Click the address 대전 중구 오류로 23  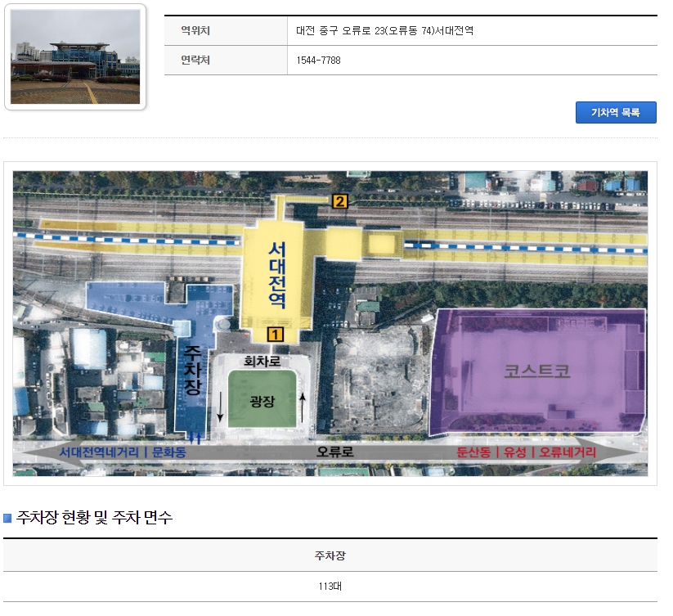pyautogui.click(x=384, y=30)
